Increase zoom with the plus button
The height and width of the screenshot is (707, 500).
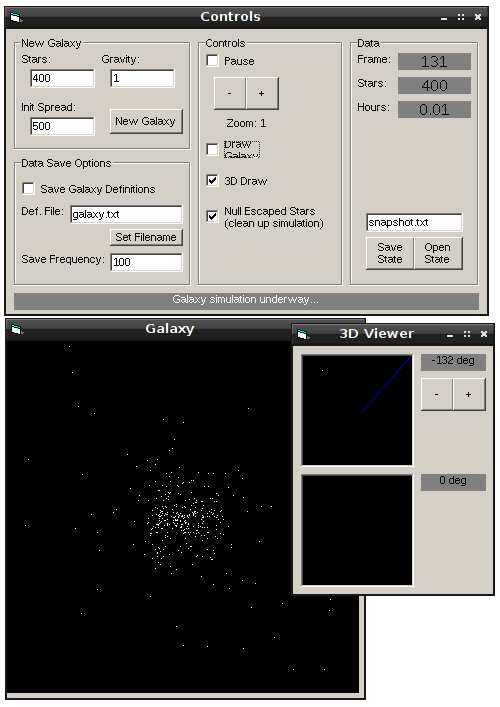(x=262, y=93)
